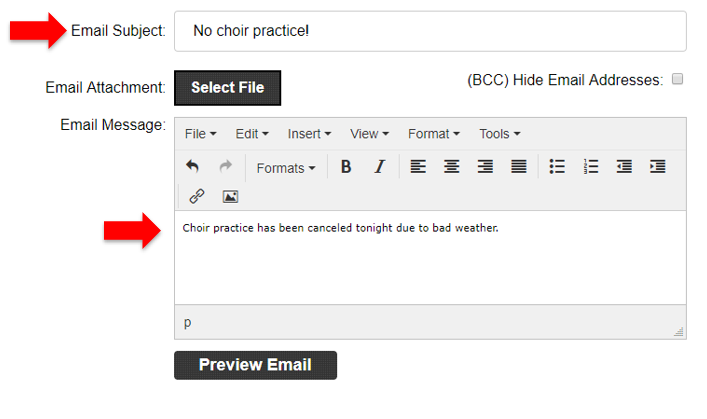The height and width of the screenshot is (419, 707).
Task: Enable BCC Hide Email Addresses checkbox
Action: 677,79
